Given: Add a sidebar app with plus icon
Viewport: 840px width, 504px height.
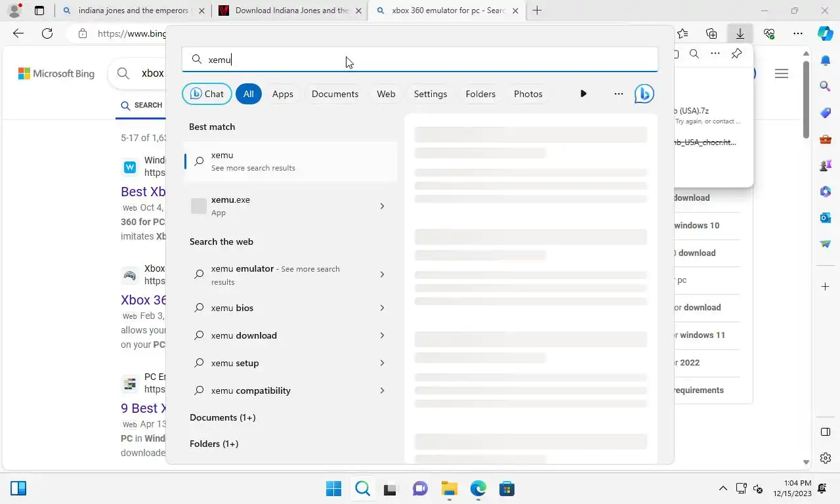Looking at the screenshot, I should (826, 287).
